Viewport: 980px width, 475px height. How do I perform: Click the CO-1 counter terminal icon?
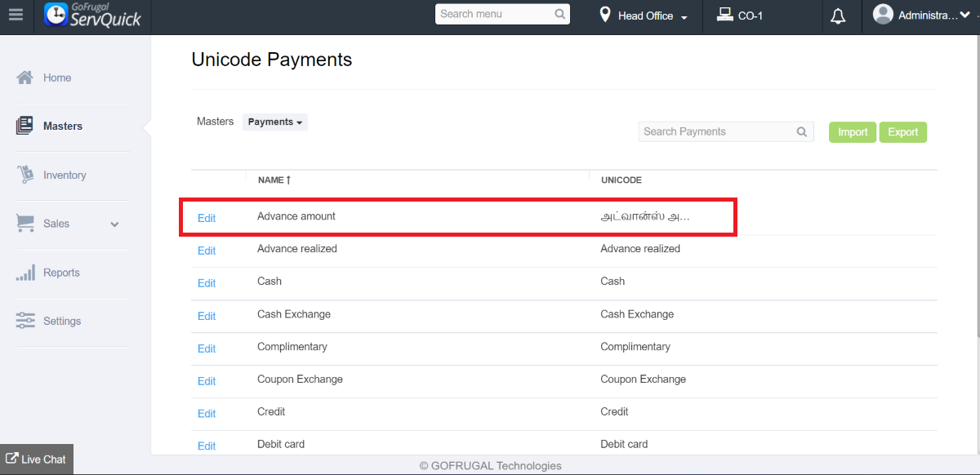pos(724,15)
